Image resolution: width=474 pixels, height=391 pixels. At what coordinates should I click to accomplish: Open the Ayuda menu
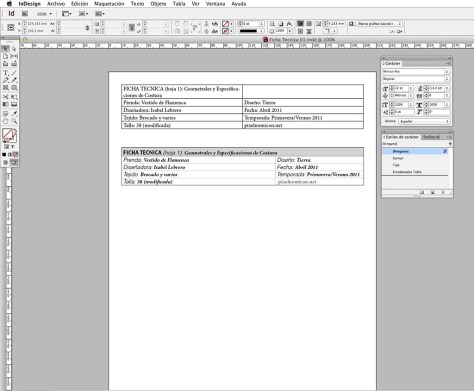[x=239, y=4]
